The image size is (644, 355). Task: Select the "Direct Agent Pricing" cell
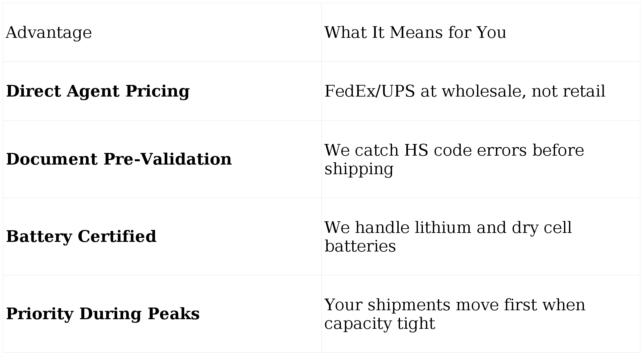(98, 91)
